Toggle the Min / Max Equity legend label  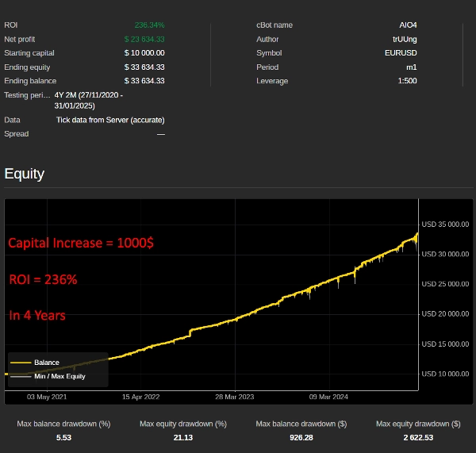(59, 376)
